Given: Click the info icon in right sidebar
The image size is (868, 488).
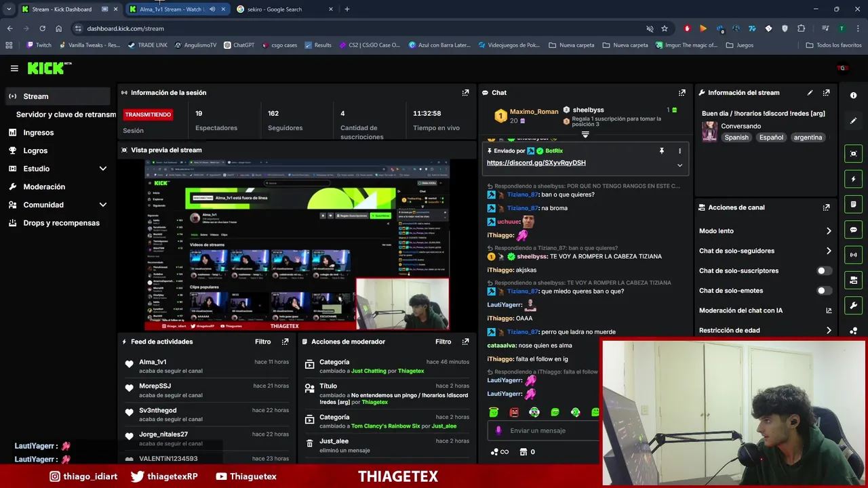Looking at the screenshot, I should pyautogui.click(x=853, y=96).
